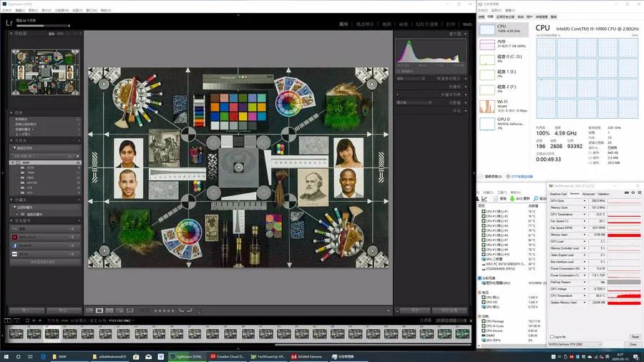Select Loupe view icon in toolbar
The image size is (644, 362).
99,310
